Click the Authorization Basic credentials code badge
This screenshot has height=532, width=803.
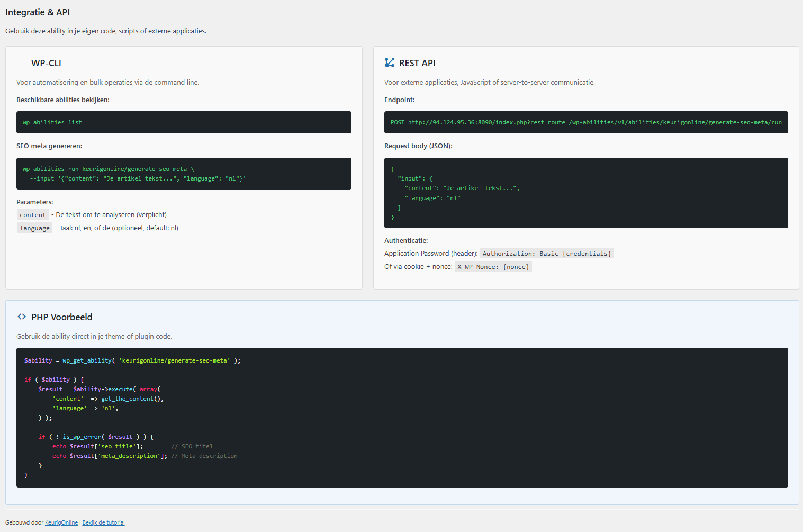[x=547, y=253]
